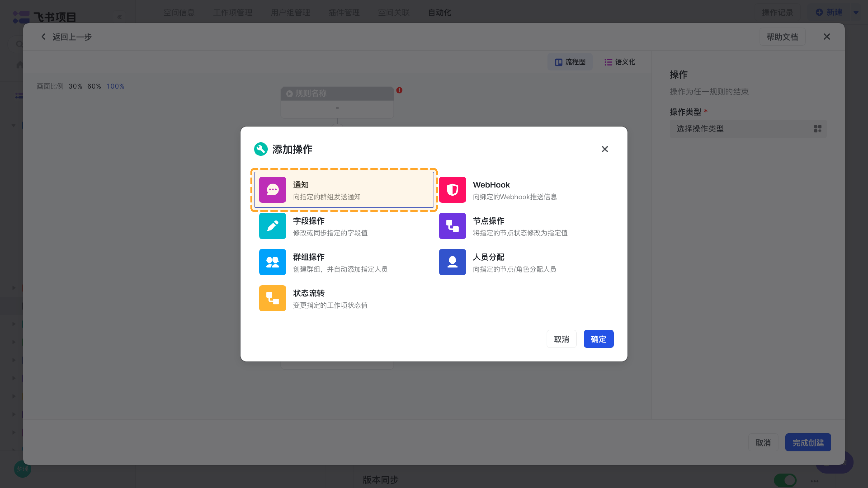This screenshot has height=488, width=868.
Task: Confirm with the 确定 button
Action: pyautogui.click(x=598, y=339)
